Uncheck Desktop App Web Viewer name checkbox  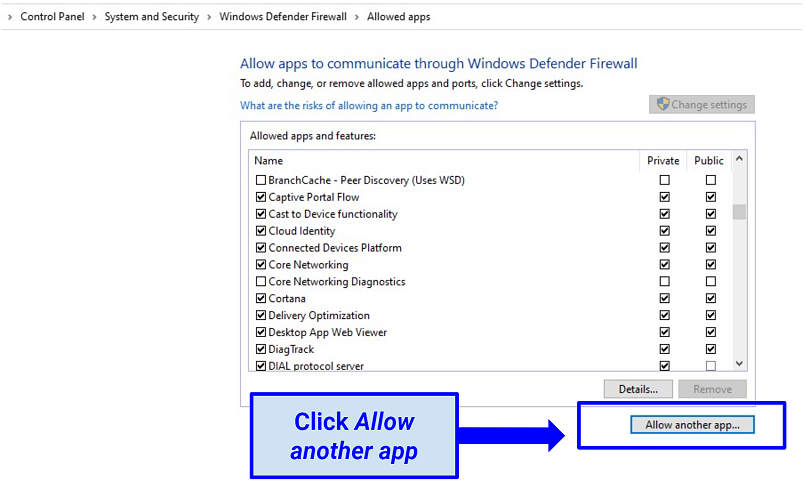pyautogui.click(x=261, y=332)
